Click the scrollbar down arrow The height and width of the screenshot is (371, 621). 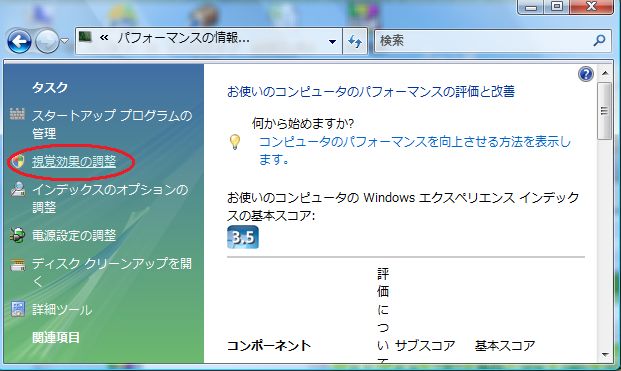[x=605, y=355]
